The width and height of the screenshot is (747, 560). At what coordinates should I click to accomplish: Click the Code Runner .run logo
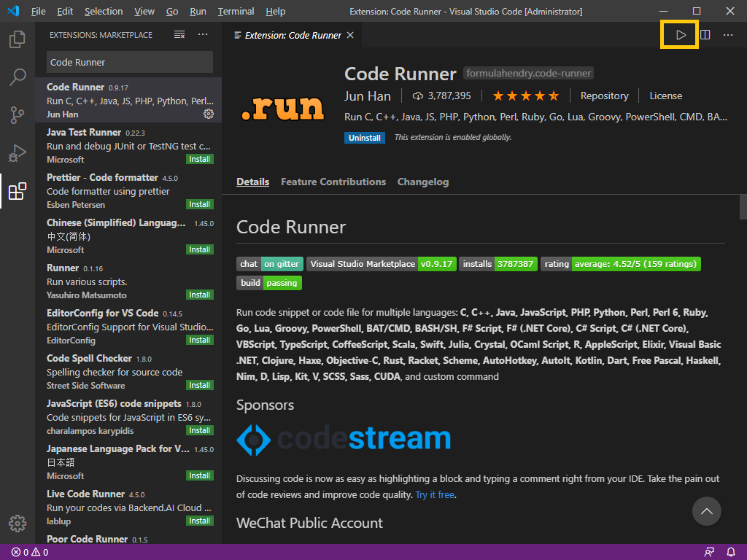(x=282, y=108)
